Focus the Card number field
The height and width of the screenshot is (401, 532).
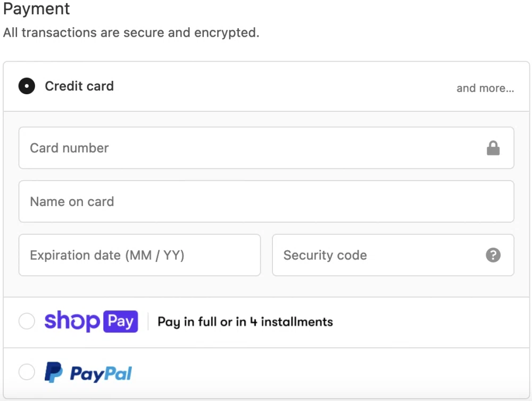pyautogui.click(x=250, y=148)
